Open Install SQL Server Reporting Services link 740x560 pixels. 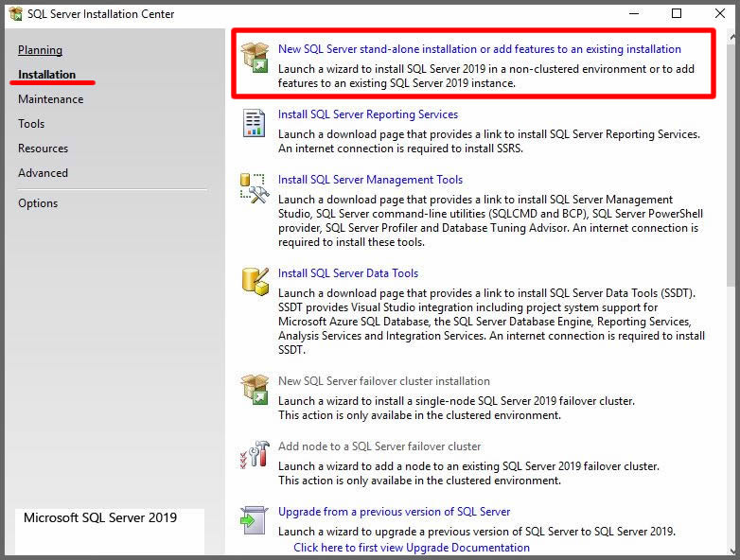367,114
